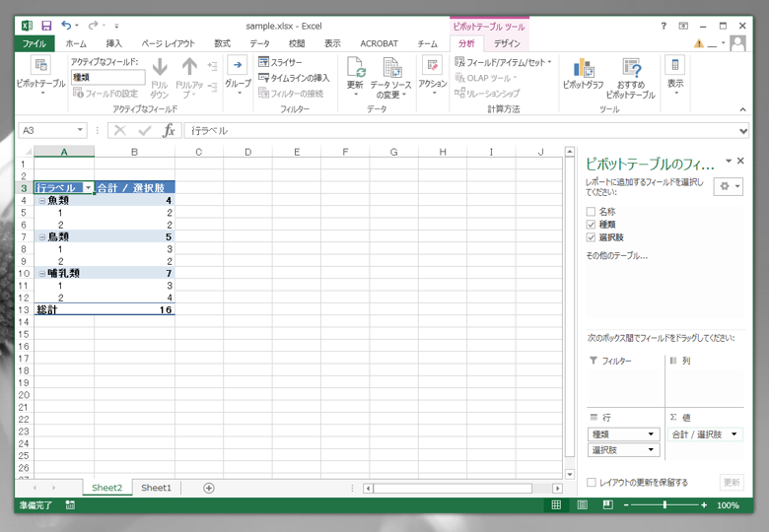Viewport: 769px width, 532px height.
Task: Open field list pane options arrow
Action: (x=729, y=161)
